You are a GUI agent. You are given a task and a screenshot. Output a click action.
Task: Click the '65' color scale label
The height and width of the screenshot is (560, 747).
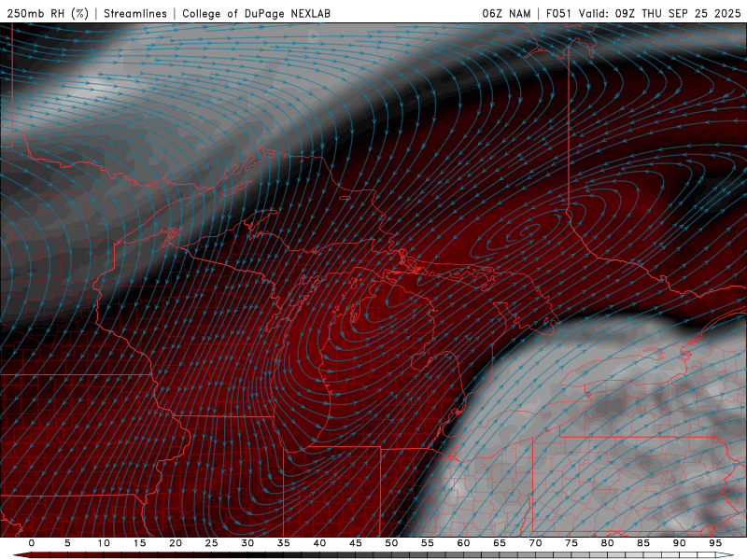(x=500, y=543)
